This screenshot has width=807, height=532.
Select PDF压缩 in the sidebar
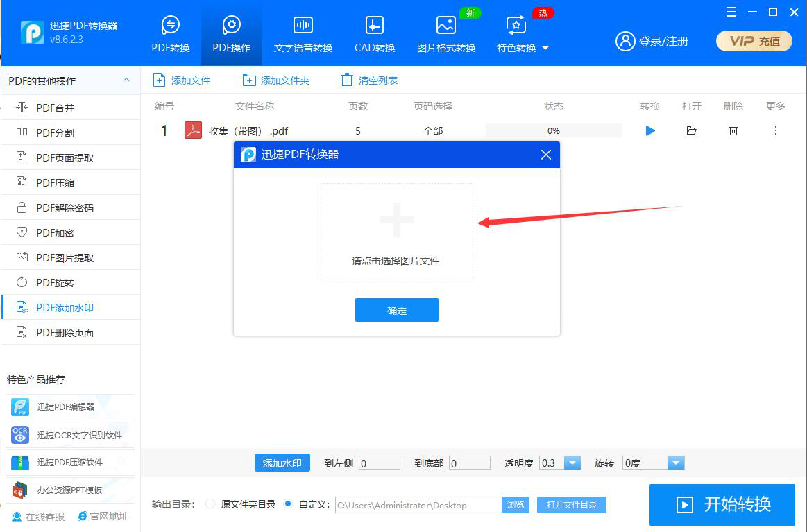[71, 182]
